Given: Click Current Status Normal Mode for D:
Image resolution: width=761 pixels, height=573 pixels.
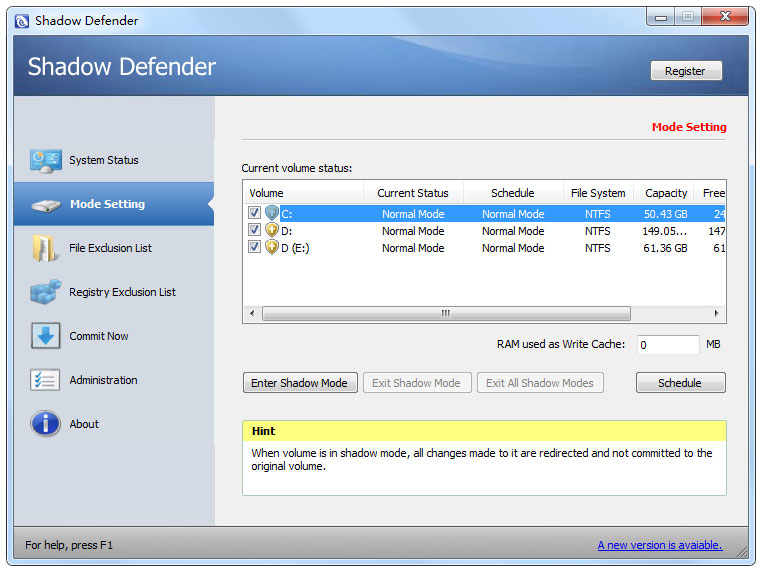Looking at the screenshot, I should pos(413,231).
